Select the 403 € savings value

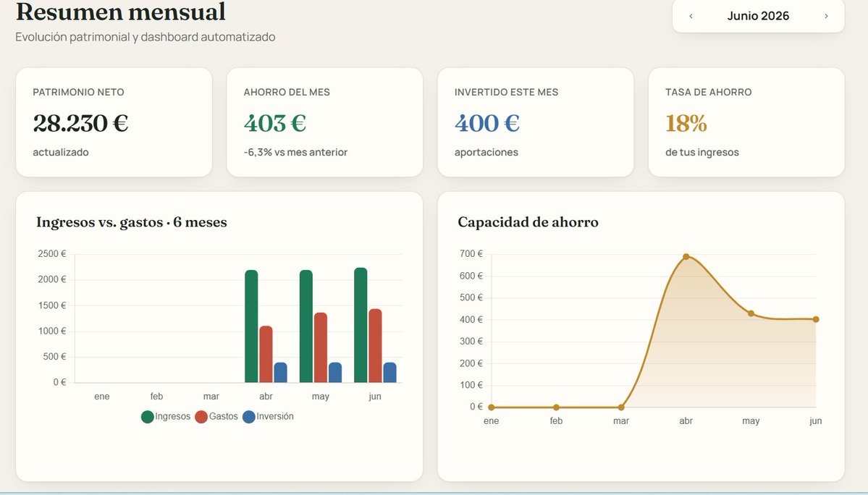(274, 123)
